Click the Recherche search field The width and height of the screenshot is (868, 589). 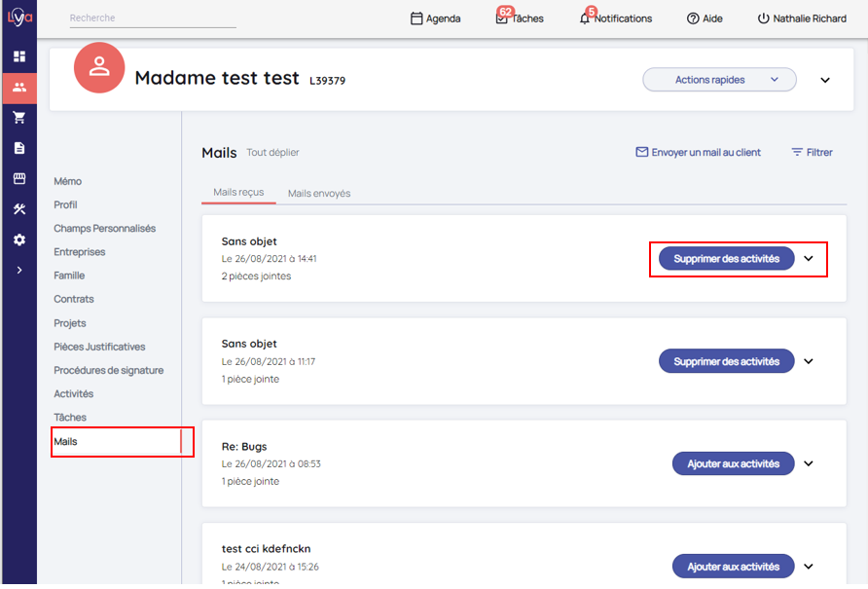[153, 18]
